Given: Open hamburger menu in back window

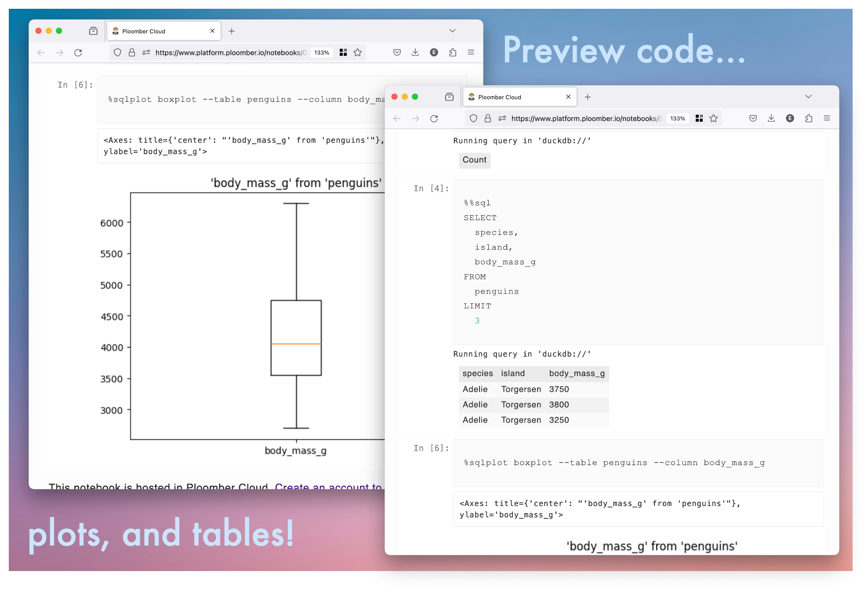Looking at the screenshot, I should point(471,52).
